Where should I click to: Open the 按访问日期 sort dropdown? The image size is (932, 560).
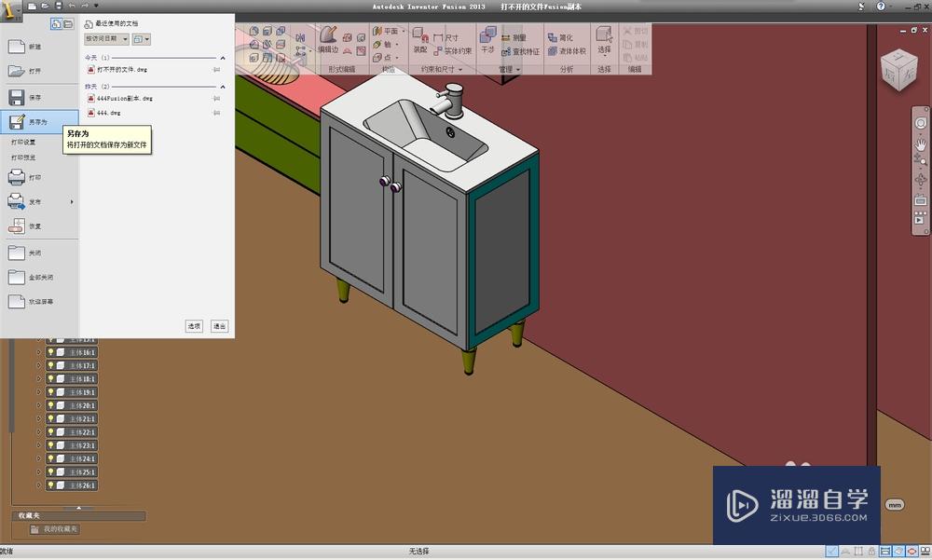(x=106, y=39)
